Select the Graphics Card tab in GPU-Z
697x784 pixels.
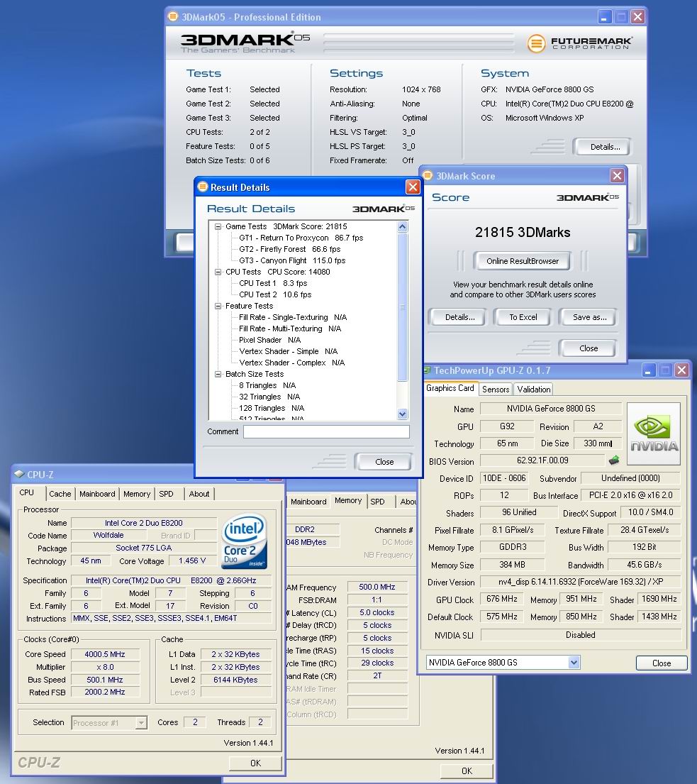pos(450,388)
